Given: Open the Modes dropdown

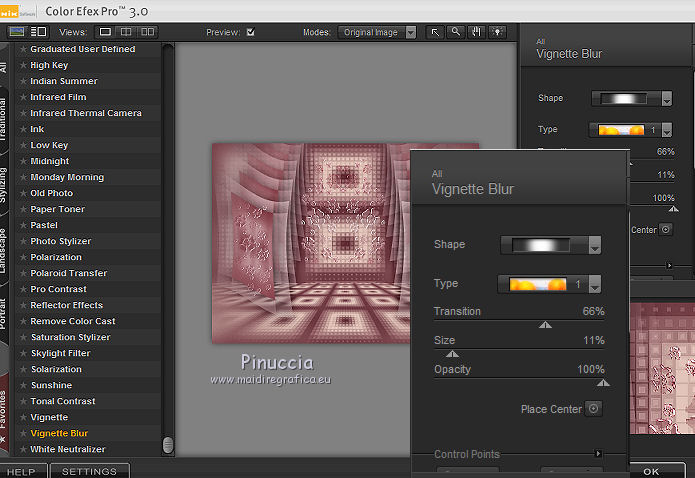Looking at the screenshot, I should (410, 32).
